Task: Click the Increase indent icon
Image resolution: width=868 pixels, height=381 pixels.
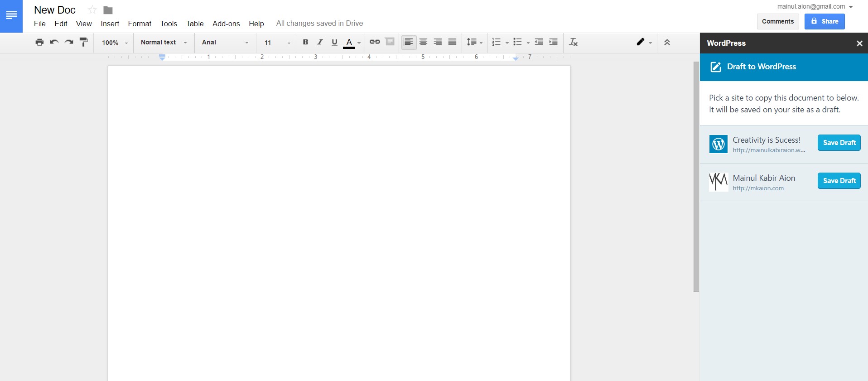Action: [553, 42]
